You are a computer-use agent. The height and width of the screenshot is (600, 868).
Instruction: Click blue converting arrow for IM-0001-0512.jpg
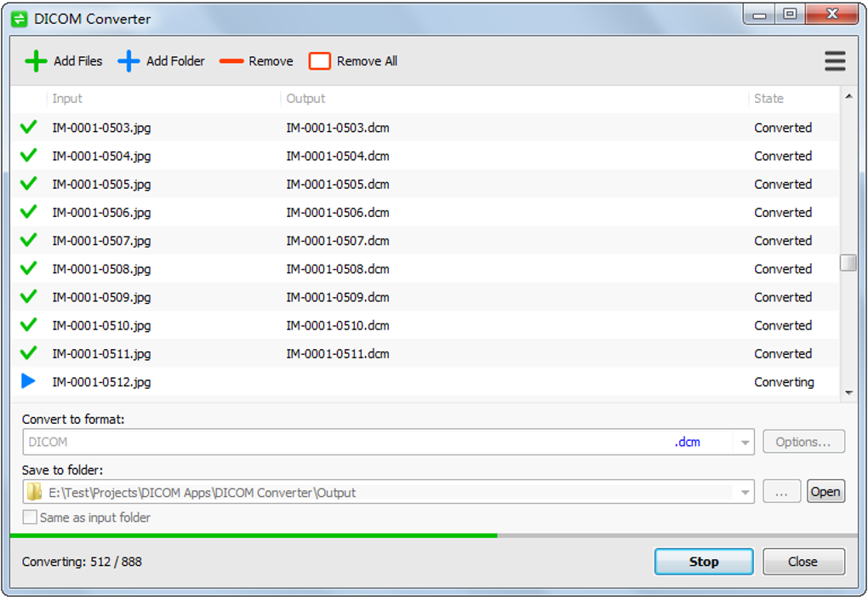[28, 380]
